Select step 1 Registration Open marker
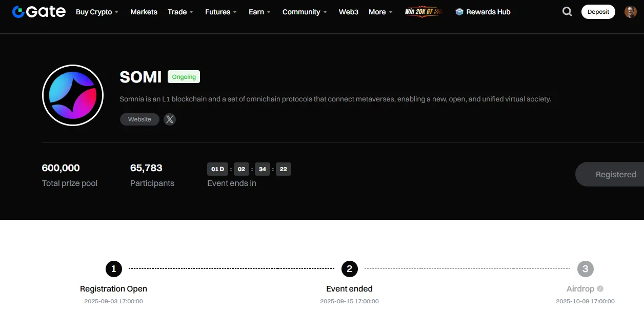 coord(113,268)
